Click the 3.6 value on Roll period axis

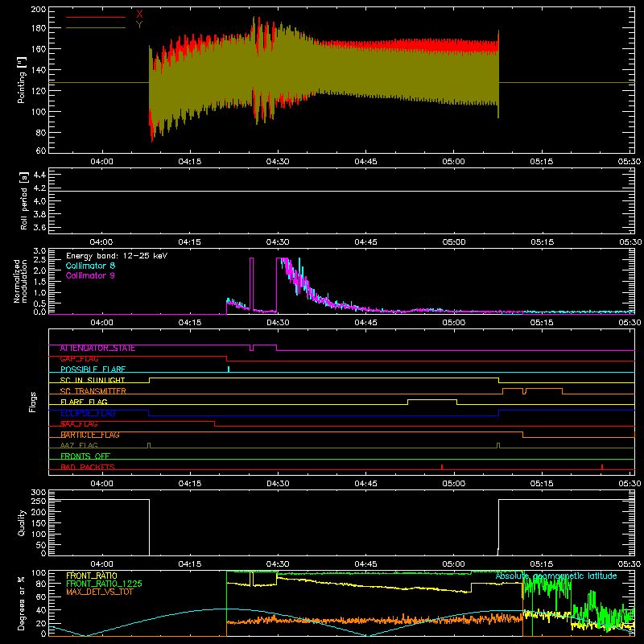point(39,227)
